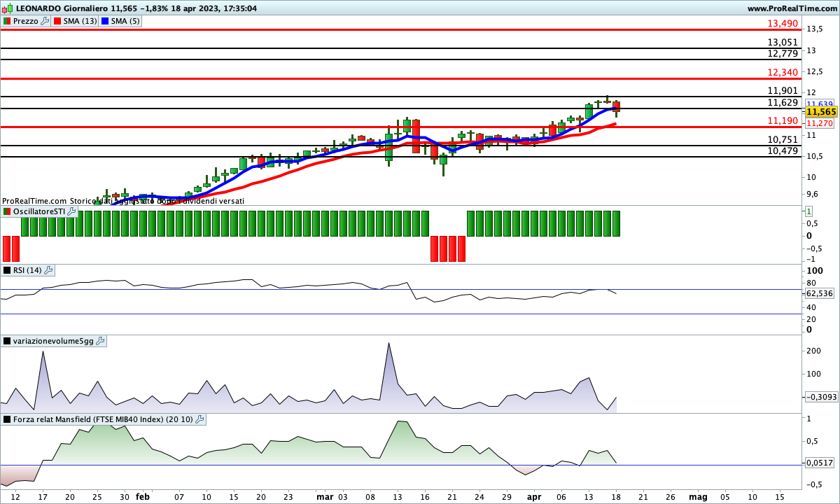Click the 13,490 resistance level label
Viewport: 840px width, 504px height.
[783, 24]
